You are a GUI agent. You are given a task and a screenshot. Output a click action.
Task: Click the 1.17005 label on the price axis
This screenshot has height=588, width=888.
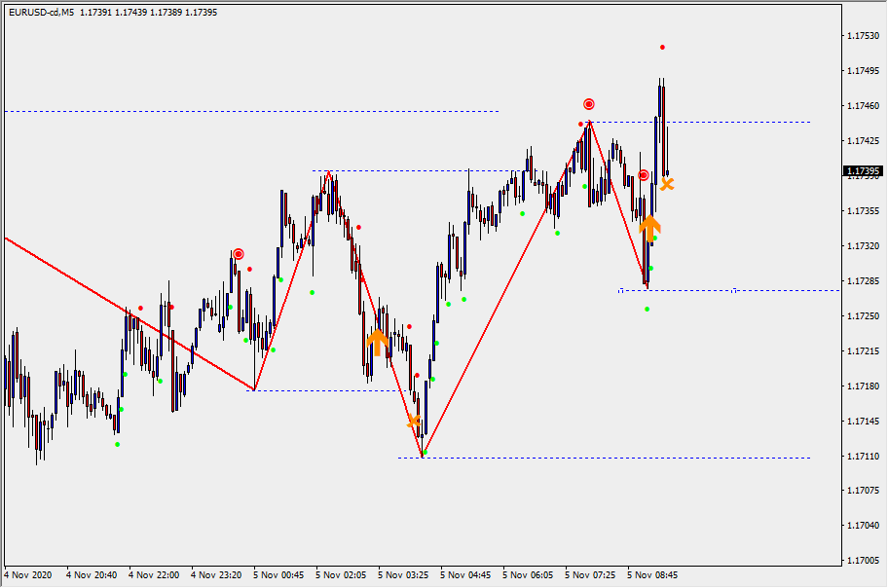(863, 561)
